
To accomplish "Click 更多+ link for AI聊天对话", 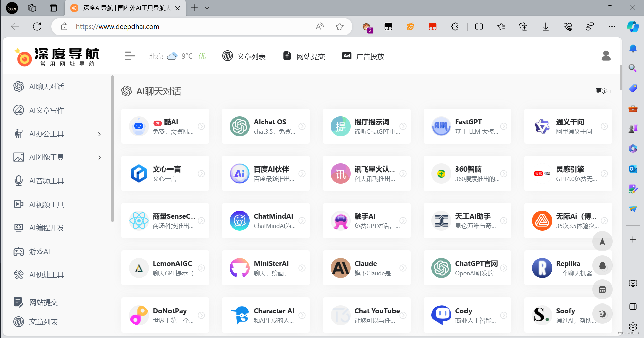I will [x=603, y=91].
